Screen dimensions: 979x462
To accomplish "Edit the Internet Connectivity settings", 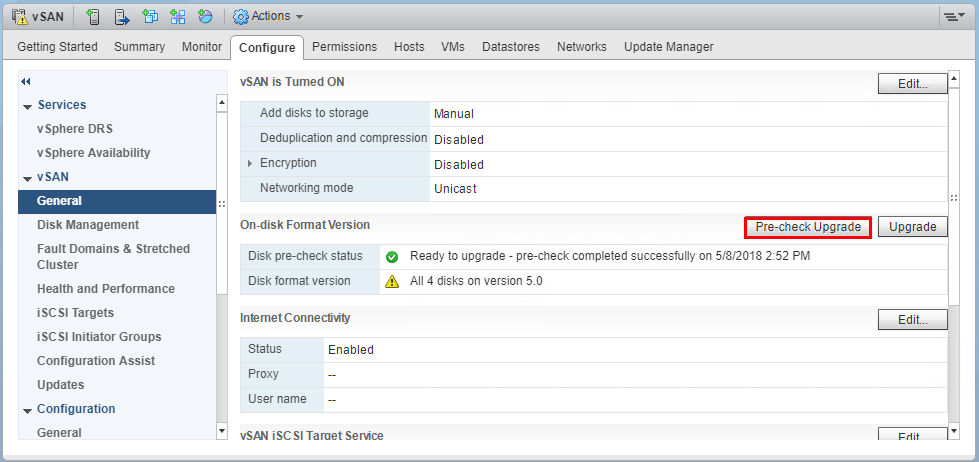I will [912, 320].
